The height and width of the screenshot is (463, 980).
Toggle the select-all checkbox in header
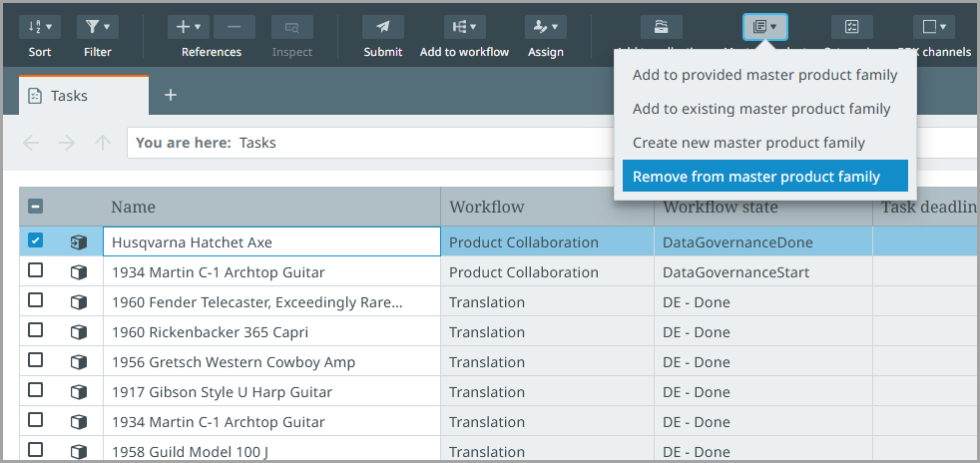coord(35,208)
